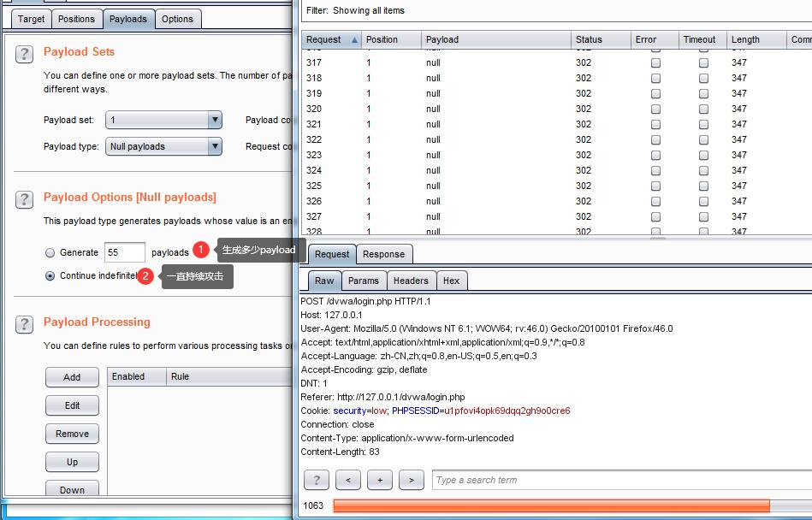Sort results by Status column
812x520 pixels.
point(601,40)
